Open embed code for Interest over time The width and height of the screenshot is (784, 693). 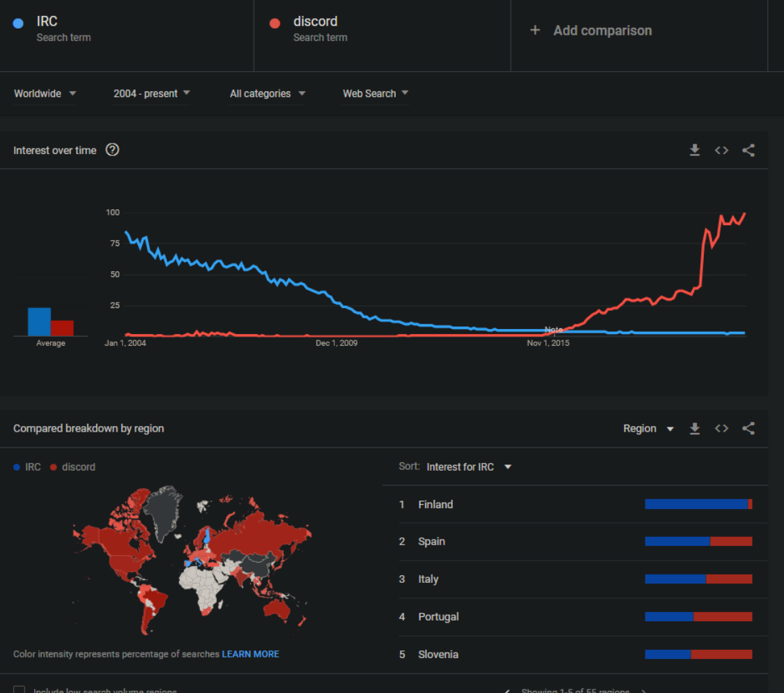click(x=721, y=150)
